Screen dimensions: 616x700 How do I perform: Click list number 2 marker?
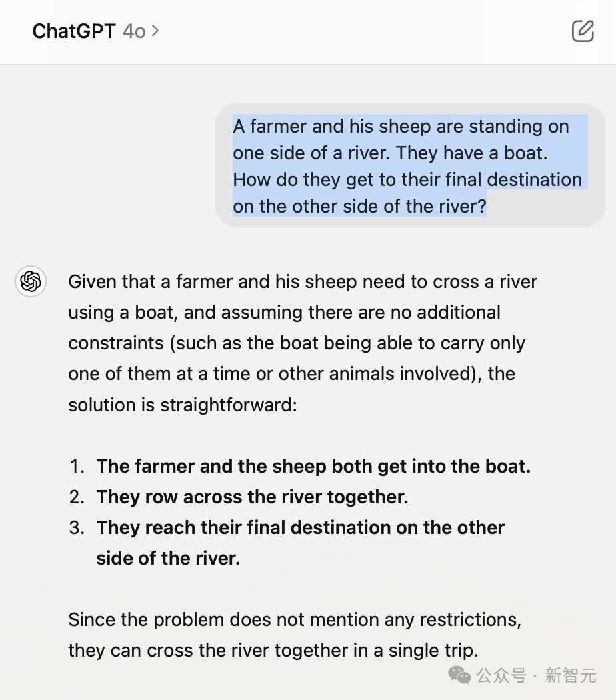coord(77,497)
